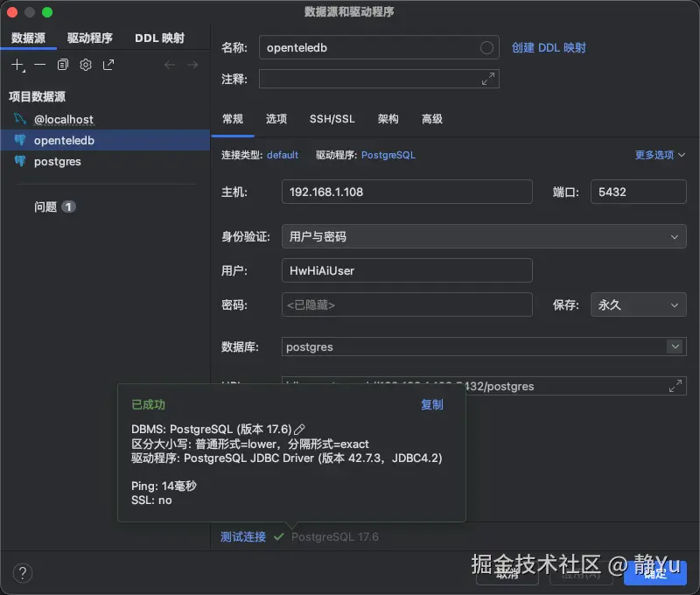Click the 注释 comment input field
This screenshot has height=595, width=700.
[x=379, y=79]
